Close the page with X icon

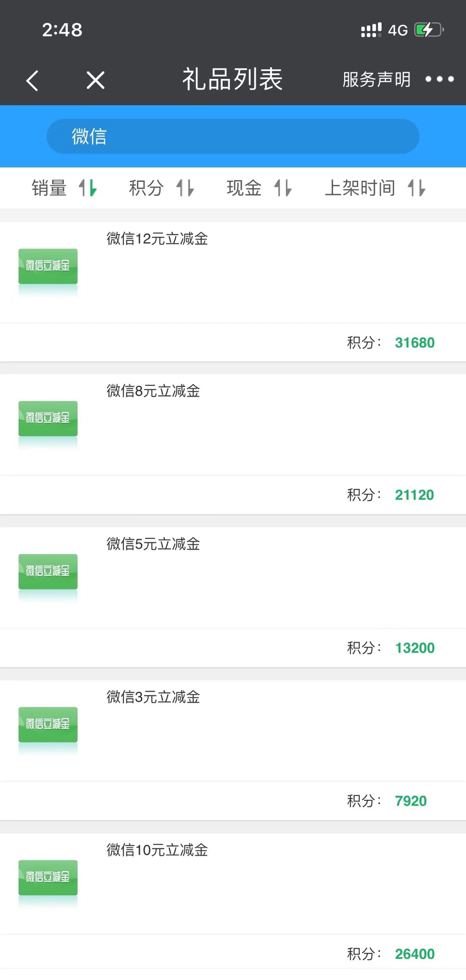point(96,80)
